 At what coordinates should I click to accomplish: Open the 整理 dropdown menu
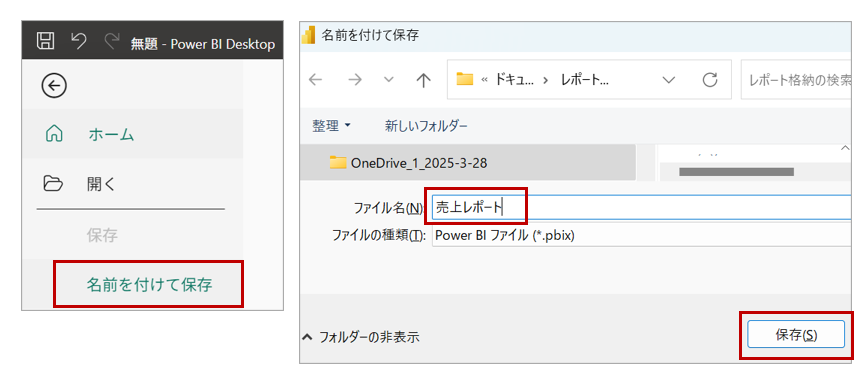[x=331, y=126]
